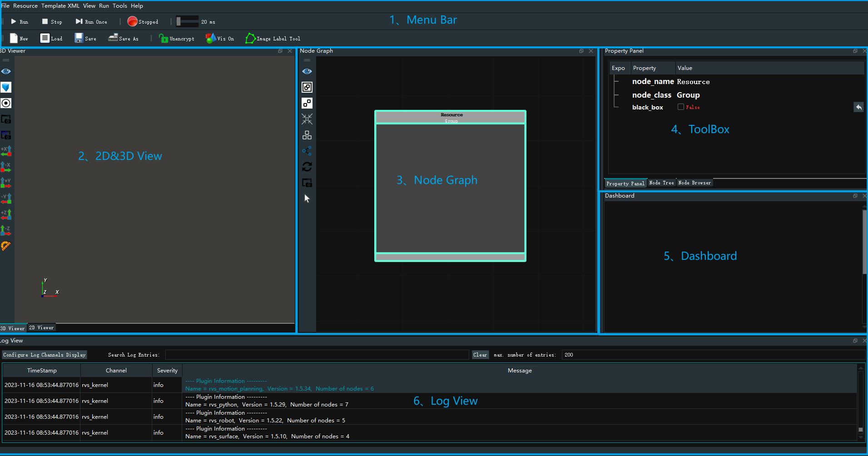This screenshot has height=456, width=868.
Task: Toggle the eye icon in 3D Viewer
Action: [6, 71]
